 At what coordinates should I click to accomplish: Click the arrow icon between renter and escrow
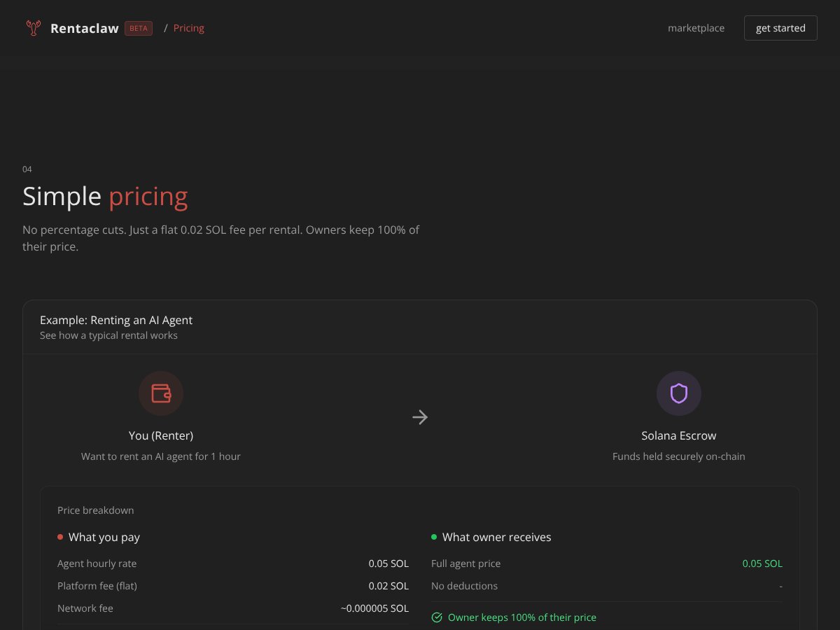pos(420,417)
